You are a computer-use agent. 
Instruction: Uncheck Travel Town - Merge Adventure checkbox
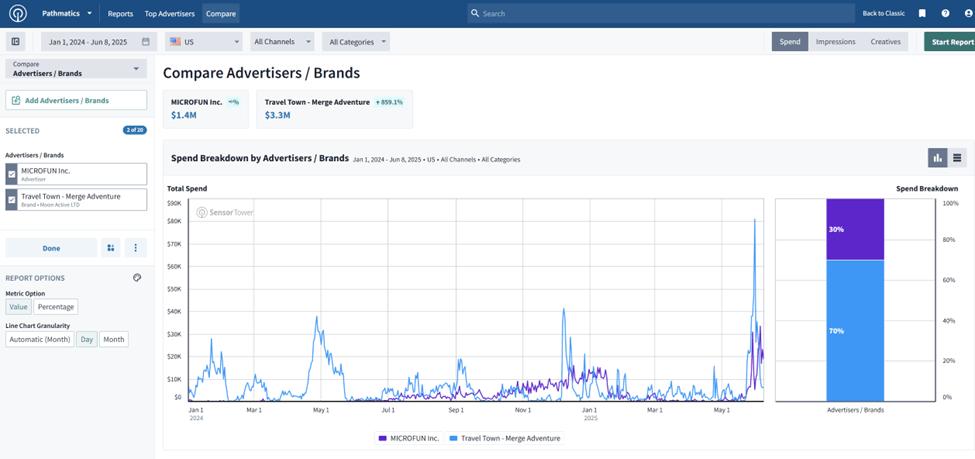[x=12, y=200]
